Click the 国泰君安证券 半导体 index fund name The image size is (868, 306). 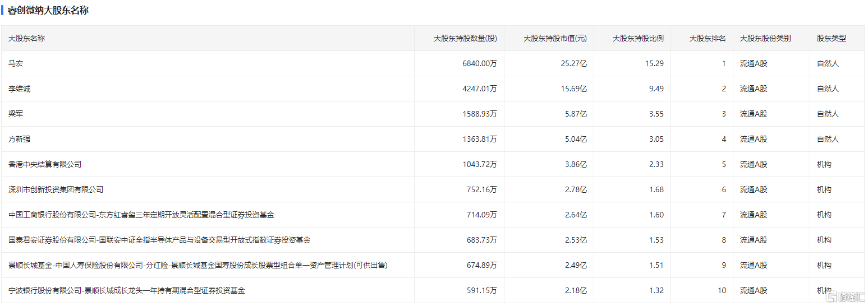159,240
